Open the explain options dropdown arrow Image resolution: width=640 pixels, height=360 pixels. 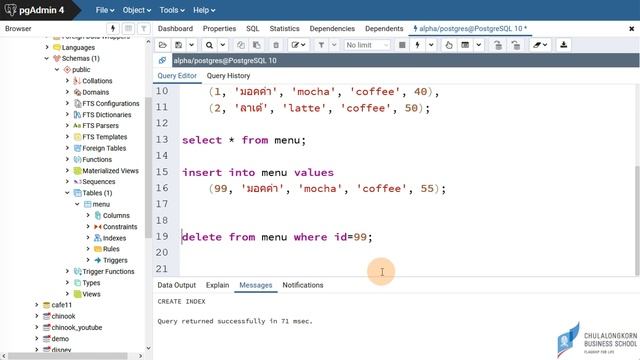(478, 45)
